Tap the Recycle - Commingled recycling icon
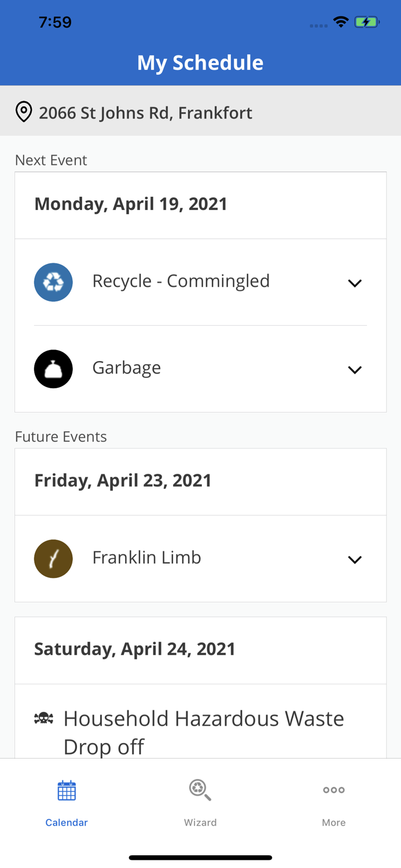The height and width of the screenshot is (868, 401). [x=53, y=282]
